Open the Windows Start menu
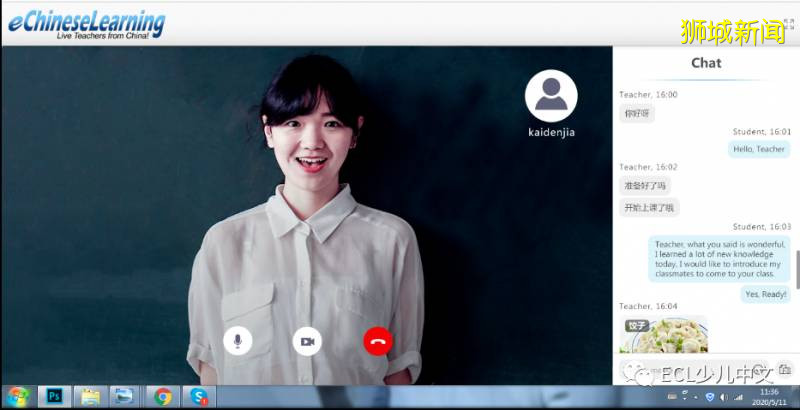Screen dimensions: 800x410 pos(17,396)
